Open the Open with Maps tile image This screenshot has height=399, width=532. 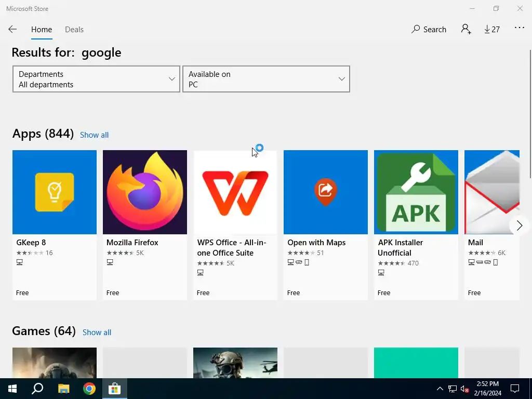326,192
